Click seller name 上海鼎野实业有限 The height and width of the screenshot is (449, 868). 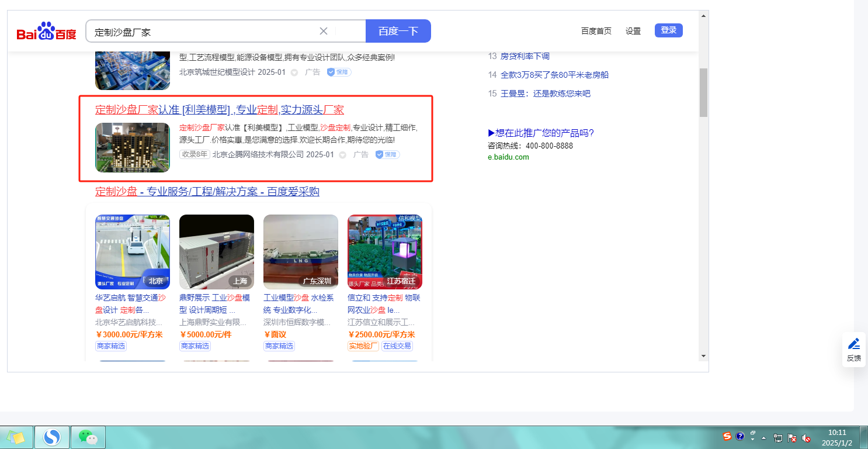[x=213, y=322]
